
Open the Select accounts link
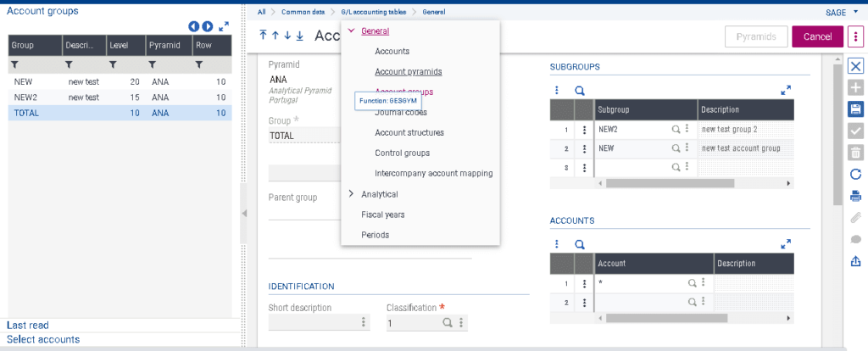tap(43, 339)
